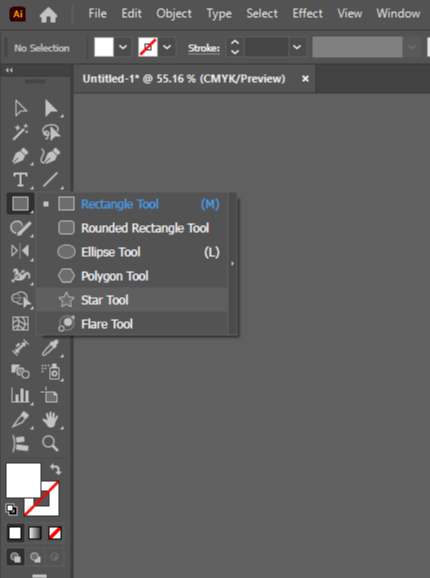This screenshot has height=578, width=430.
Task: Swap fill and stroke colors
Action: click(x=56, y=469)
